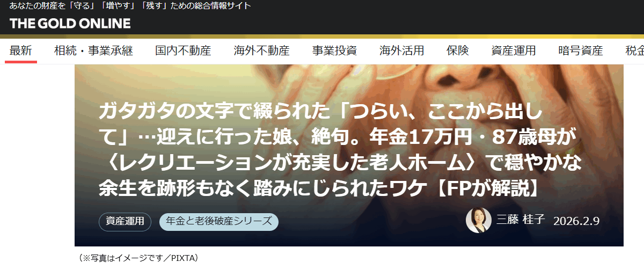Choose 資産運用 in the navigation bar
The height and width of the screenshot is (269, 644).
(514, 51)
